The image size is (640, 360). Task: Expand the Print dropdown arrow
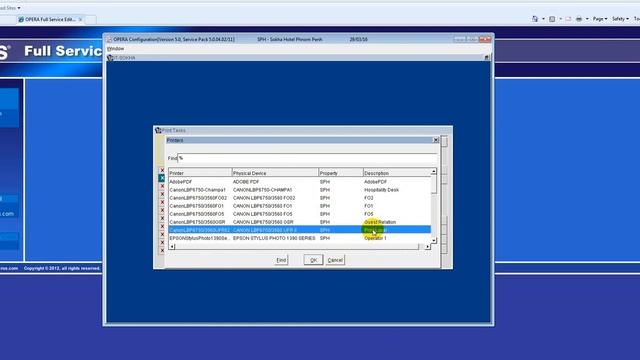587,19
